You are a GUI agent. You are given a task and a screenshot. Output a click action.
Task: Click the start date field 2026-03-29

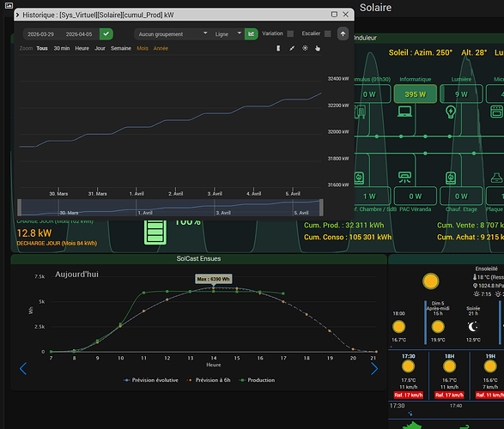41,34
